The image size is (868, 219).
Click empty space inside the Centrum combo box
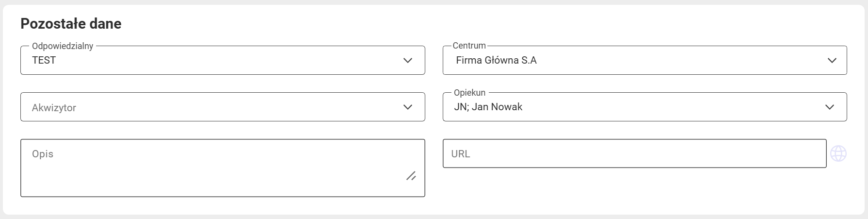tap(679, 60)
